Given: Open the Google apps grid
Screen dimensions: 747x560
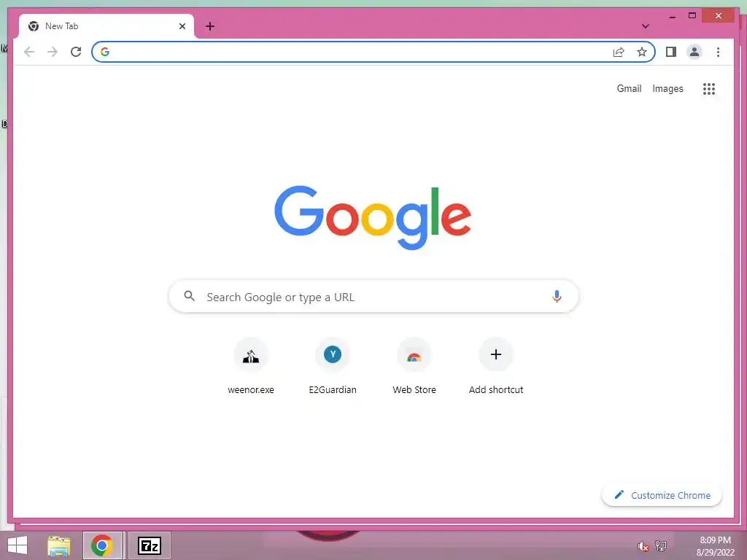Looking at the screenshot, I should [x=709, y=88].
